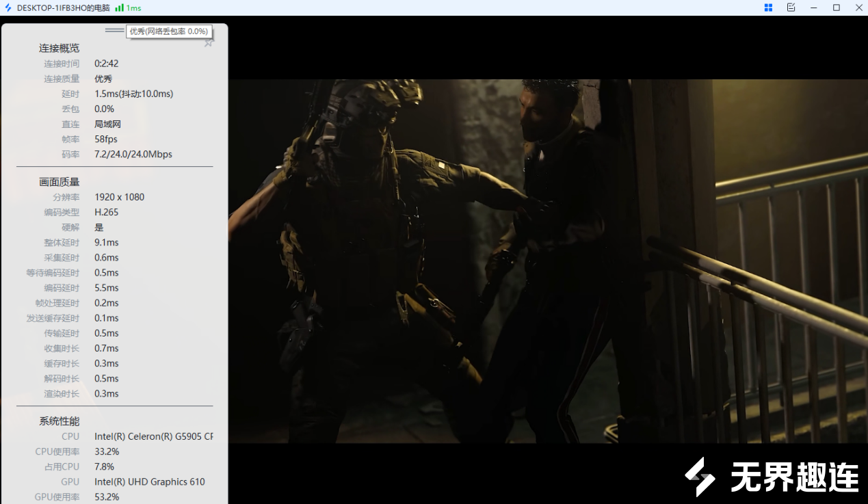The image size is (868, 504).
Task: Click the 码率 value 7.2/24.0/24.0Mbps
Action: [x=133, y=154]
